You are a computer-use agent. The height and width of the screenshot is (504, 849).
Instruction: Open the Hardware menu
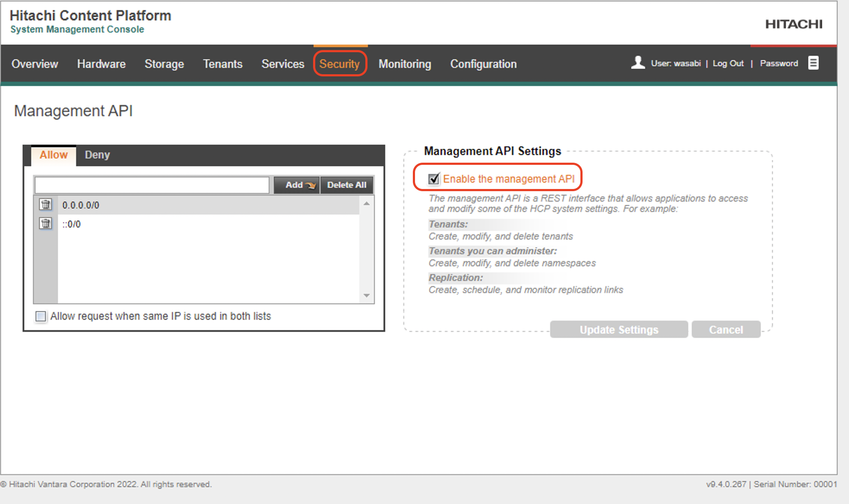[101, 64]
